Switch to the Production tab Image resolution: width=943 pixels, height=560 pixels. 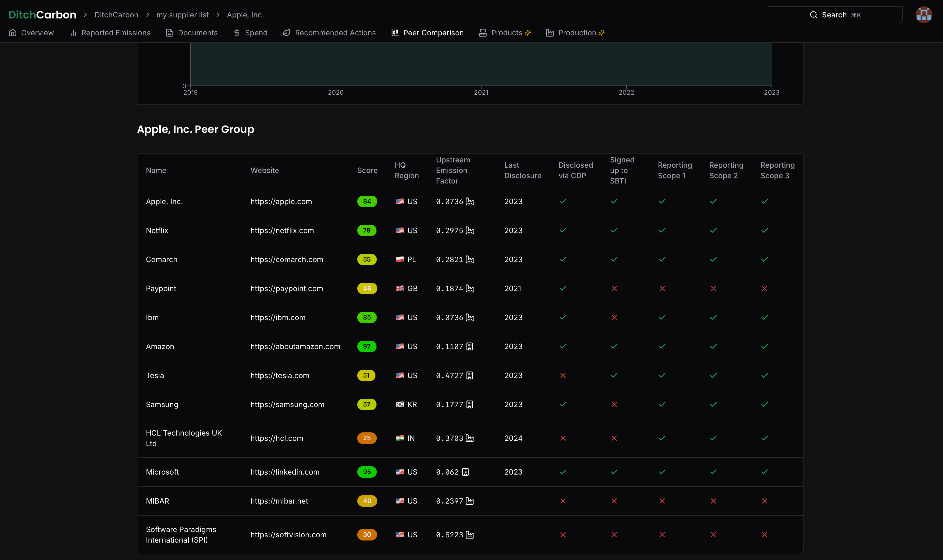point(575,33)
